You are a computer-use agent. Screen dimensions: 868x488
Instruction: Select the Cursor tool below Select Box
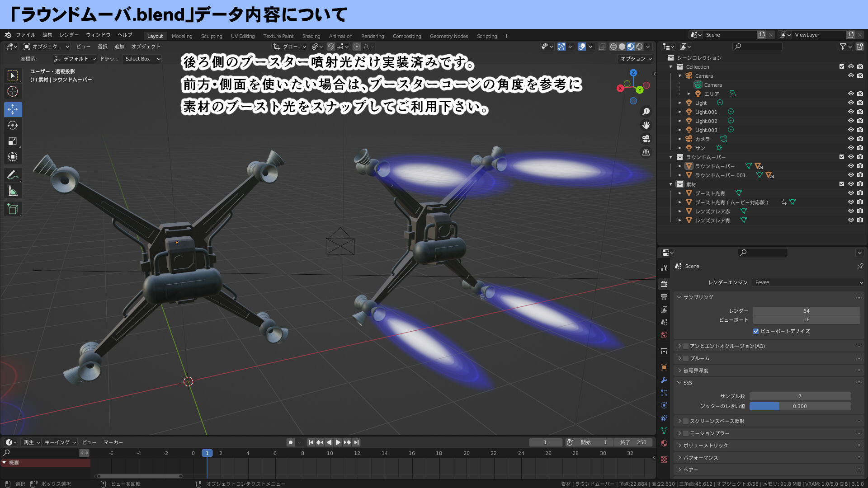[x=13, y=91]
